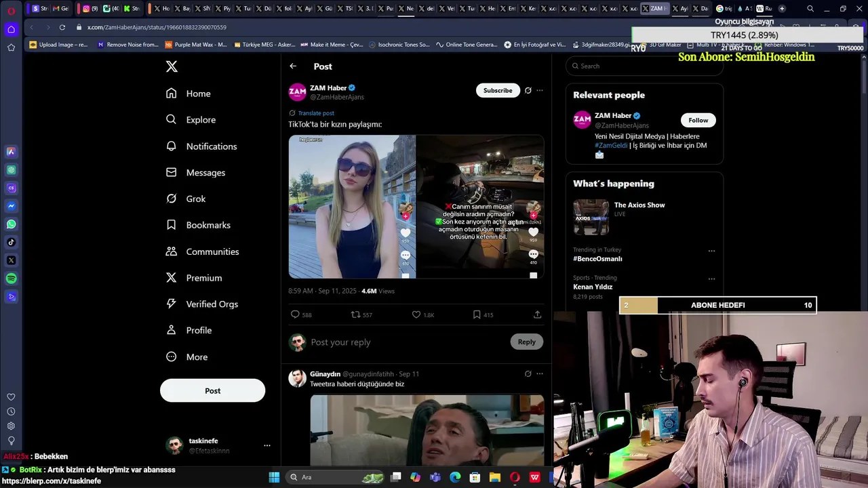Click the repost icon with 557

coord(355,314)
